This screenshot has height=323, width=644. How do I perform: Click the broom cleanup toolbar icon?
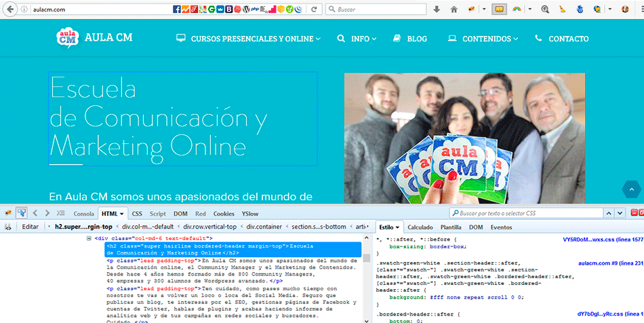563,9
